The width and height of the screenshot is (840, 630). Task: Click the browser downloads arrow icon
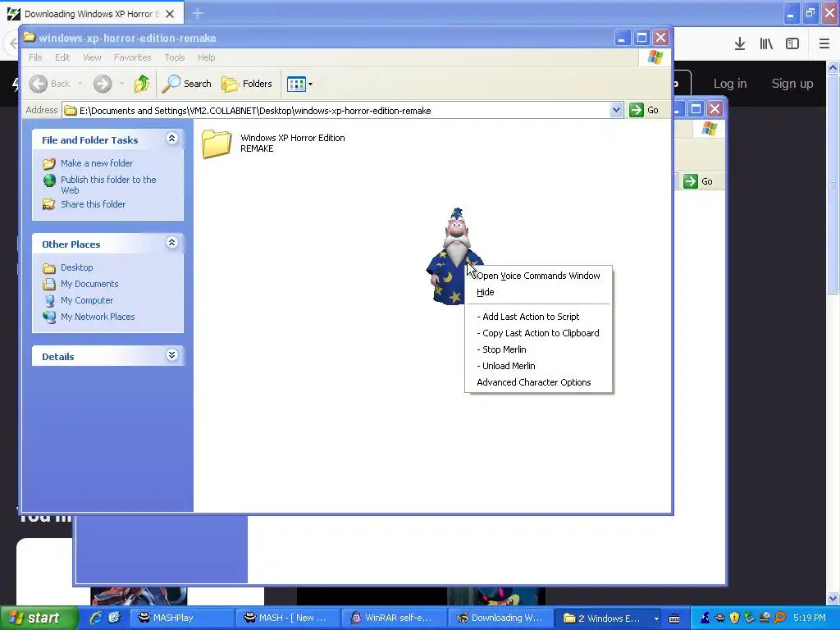click(740, 44)
